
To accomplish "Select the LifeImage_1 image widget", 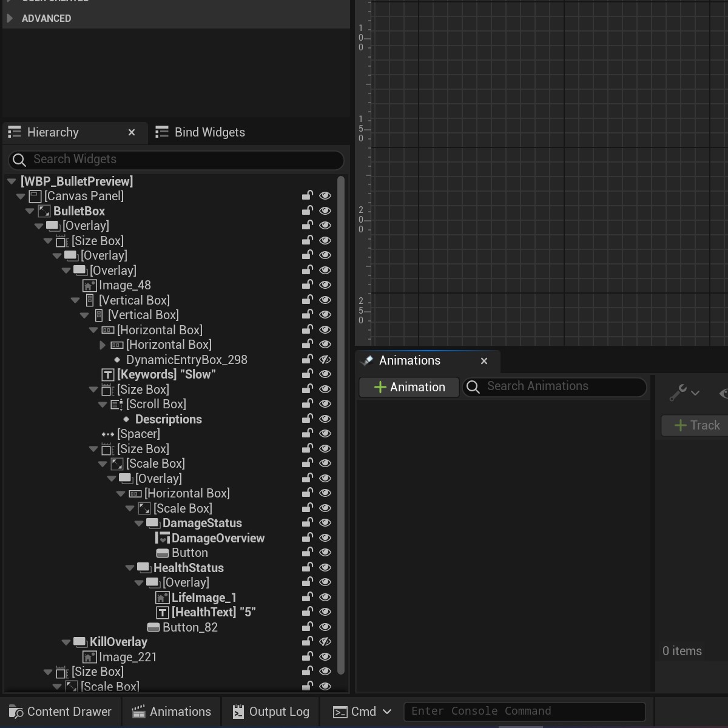I will pyautogui.click(x=203, y=598).
